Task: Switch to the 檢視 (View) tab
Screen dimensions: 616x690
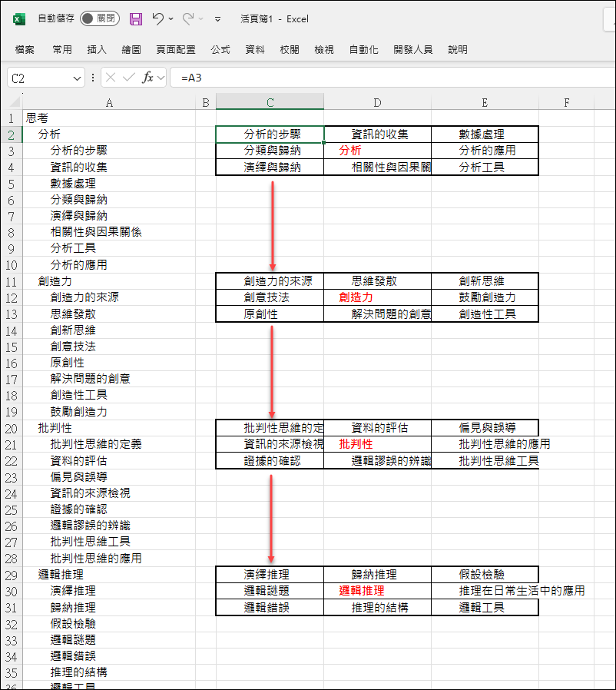Action: click(324, 50)
